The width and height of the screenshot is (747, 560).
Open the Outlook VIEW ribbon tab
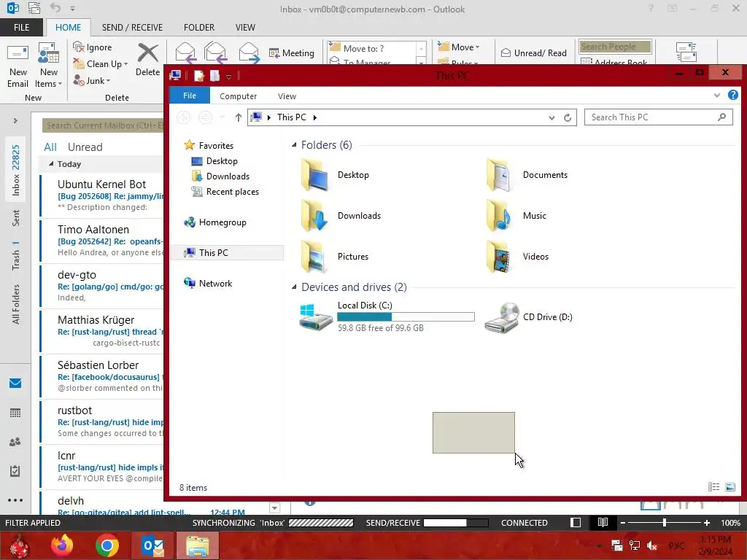[245, 27]
